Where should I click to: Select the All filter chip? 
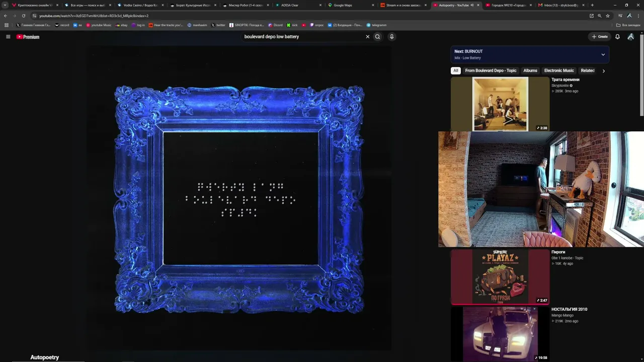pos(456,71)
